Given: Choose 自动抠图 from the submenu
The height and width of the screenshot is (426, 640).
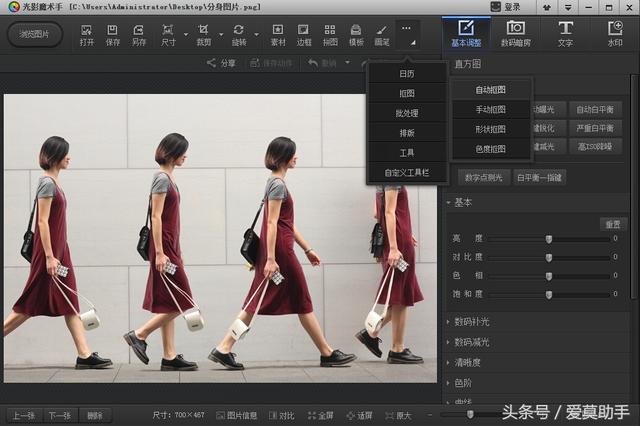Looking at the screenshot, I should pyautogui.click(x=490, y=90).
